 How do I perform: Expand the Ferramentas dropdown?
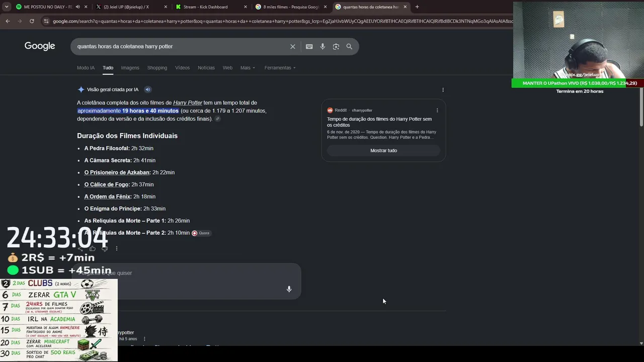click(280, 68)
